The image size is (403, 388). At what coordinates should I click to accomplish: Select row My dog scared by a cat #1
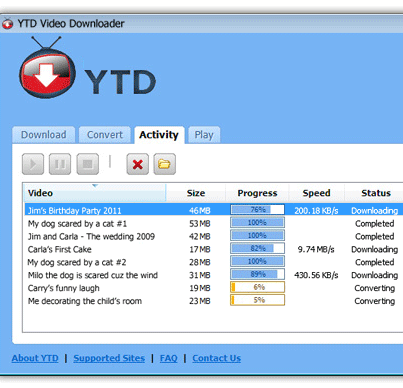click(213, 223)
